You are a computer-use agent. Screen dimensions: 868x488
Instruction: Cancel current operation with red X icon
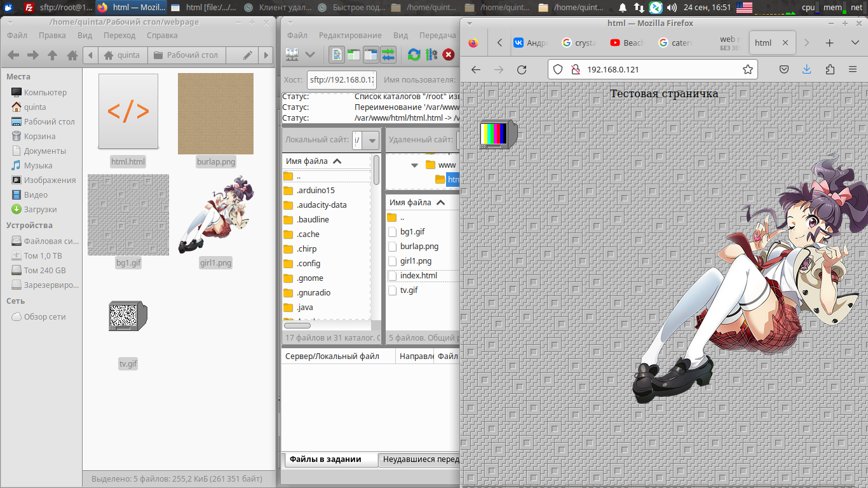tap(449, 55)
